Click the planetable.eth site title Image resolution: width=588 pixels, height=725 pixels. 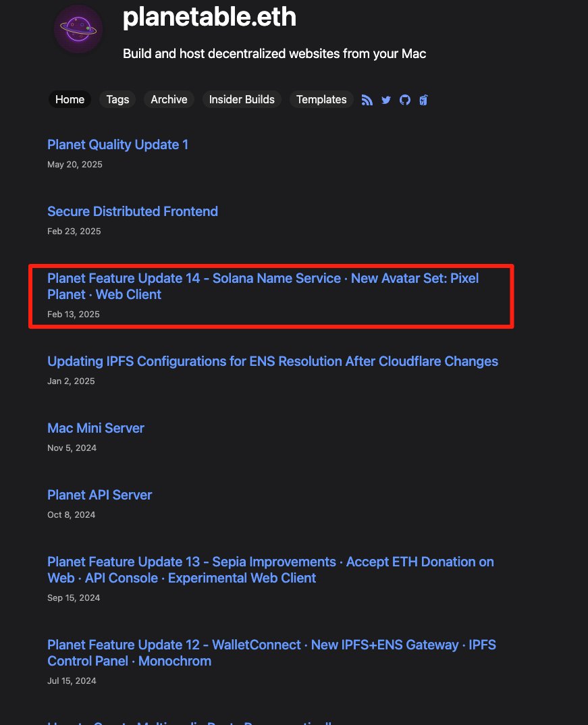point(209,17)
